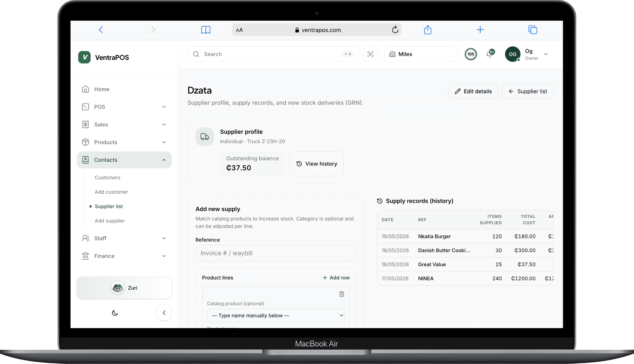Open Add supplier page

pos(110,221)
